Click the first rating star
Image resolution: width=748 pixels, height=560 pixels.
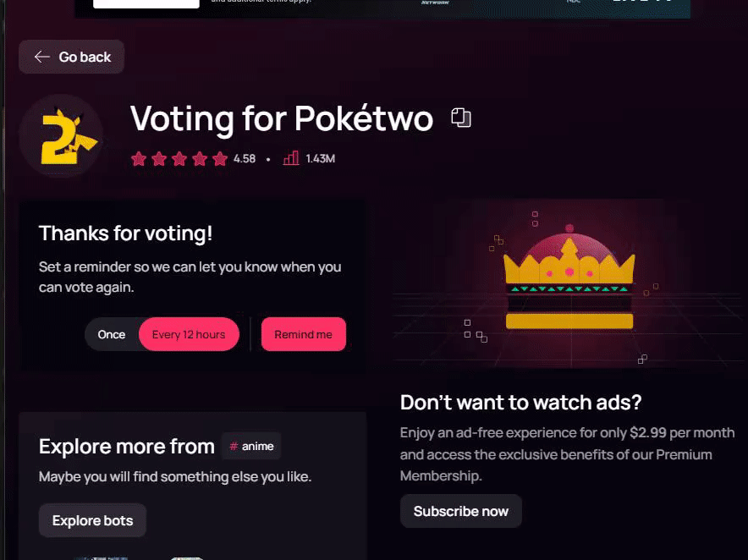coord(139,159)
